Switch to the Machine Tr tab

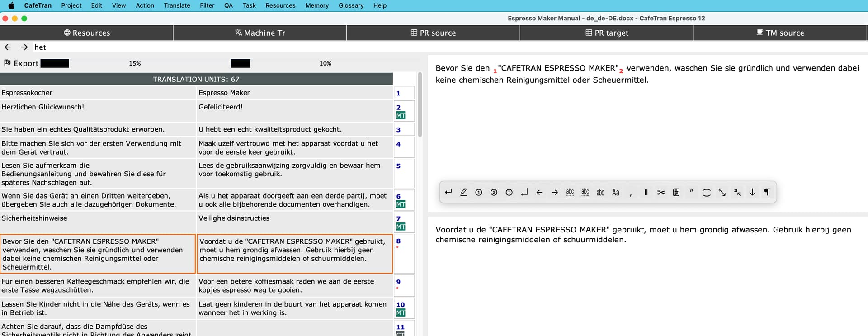pyautogui.click(x=260, y=33)
